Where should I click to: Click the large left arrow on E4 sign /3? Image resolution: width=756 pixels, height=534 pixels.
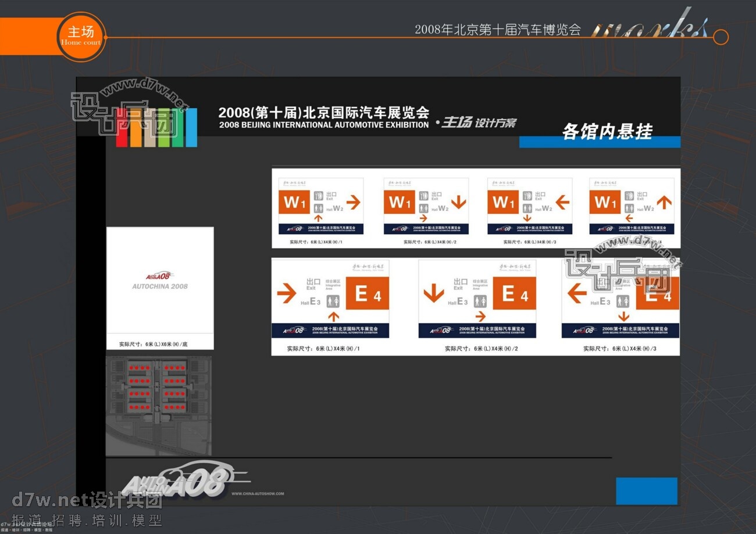coord(576,293)
